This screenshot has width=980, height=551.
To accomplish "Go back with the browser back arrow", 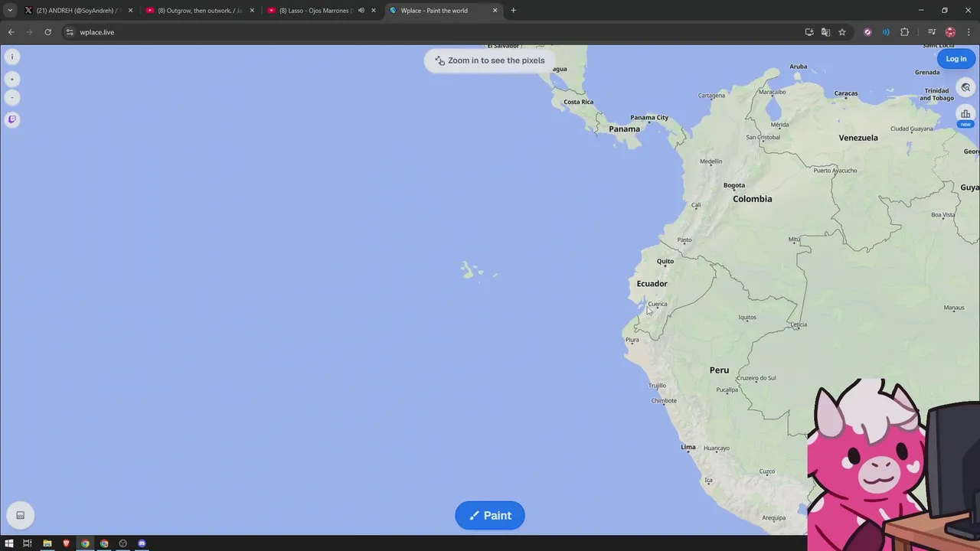I will (x=11, y=32).
